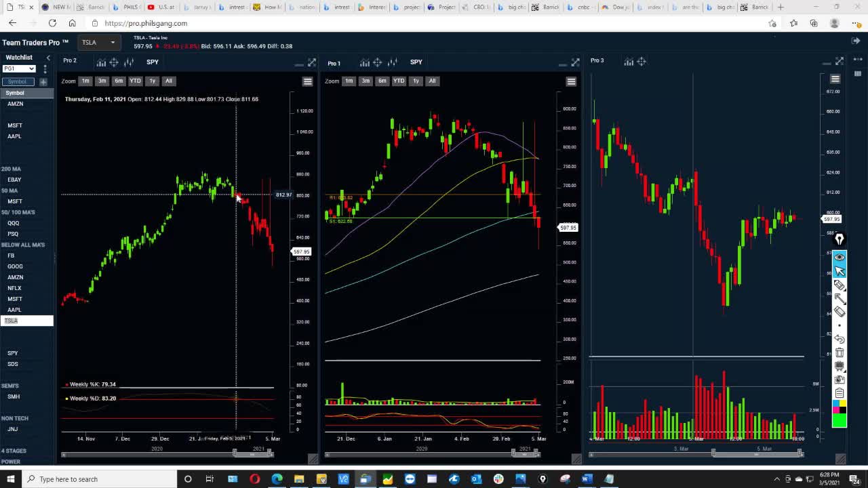
Task: Take snapshot with camera icon
Action: click(x=840, y=380)
